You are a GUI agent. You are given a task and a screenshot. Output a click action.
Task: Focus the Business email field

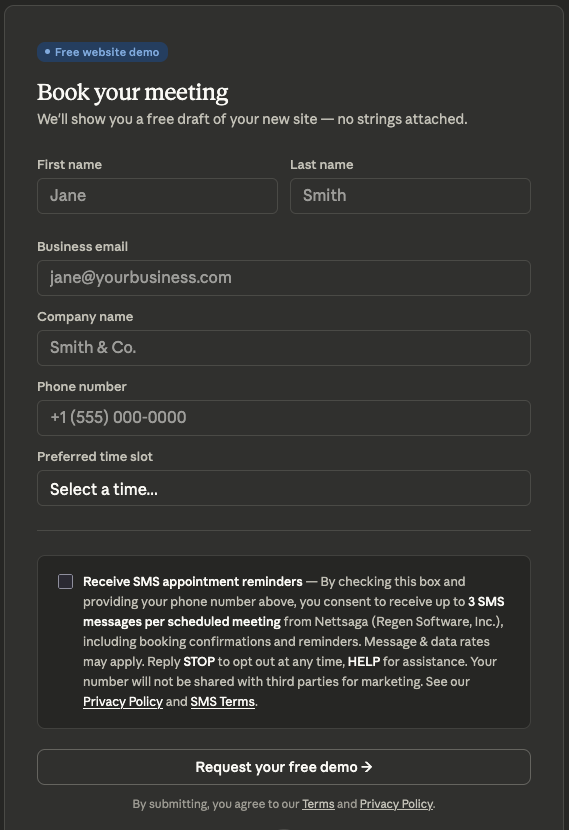click(284, 278)
